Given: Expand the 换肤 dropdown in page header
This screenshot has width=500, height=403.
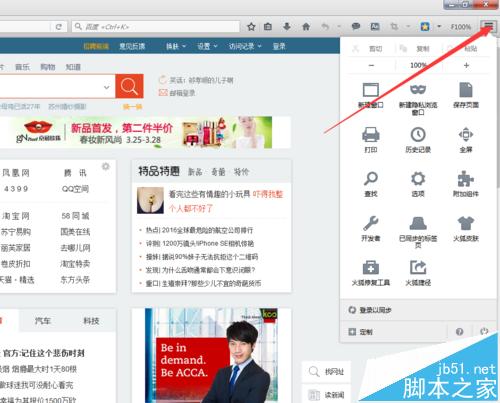Looking at the screenshot, I should click(176, 46).
